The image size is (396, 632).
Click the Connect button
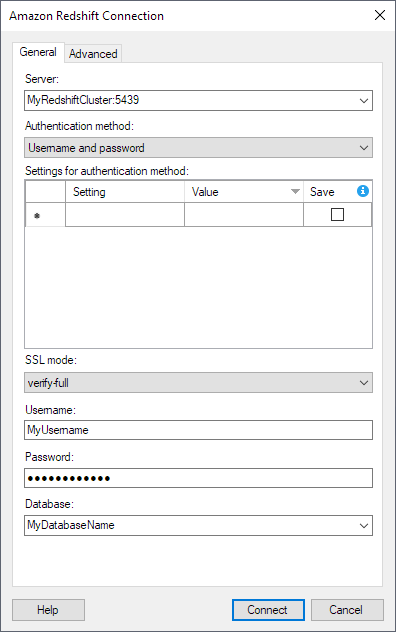pos(268,610)
